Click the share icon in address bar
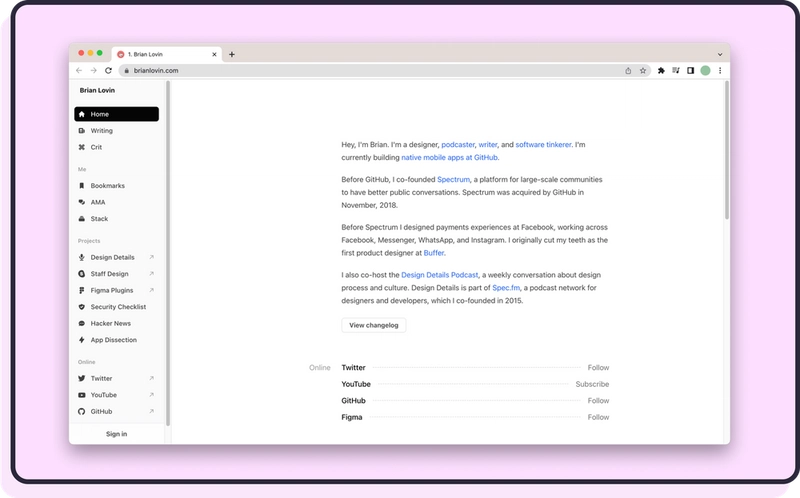 click(x=628, y=71)
